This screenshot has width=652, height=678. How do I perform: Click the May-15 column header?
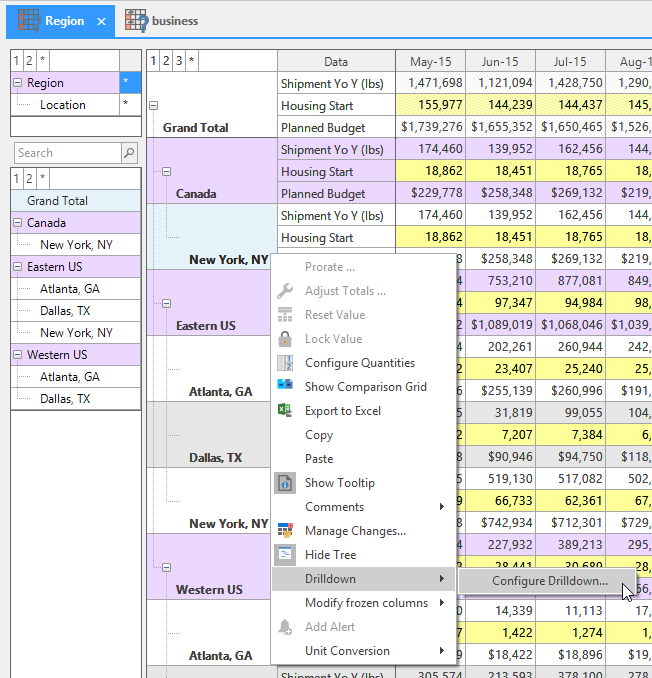(x=431, y=61)
